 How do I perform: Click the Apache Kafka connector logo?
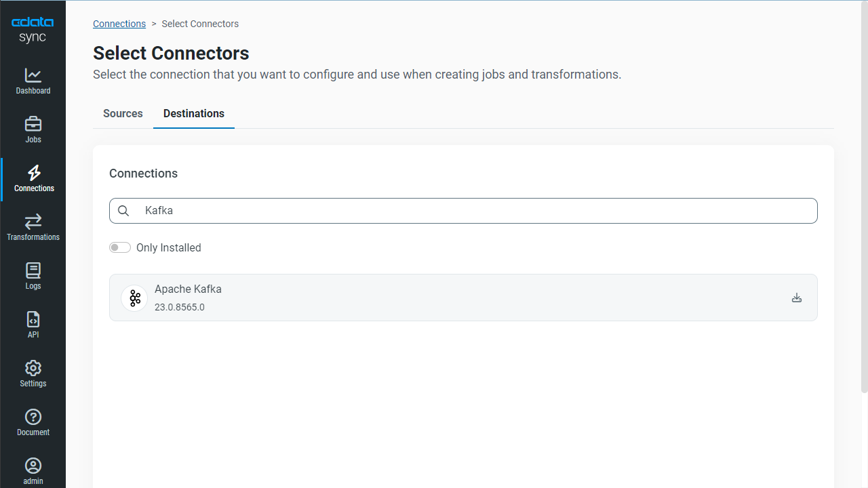[x=134, y=298]
